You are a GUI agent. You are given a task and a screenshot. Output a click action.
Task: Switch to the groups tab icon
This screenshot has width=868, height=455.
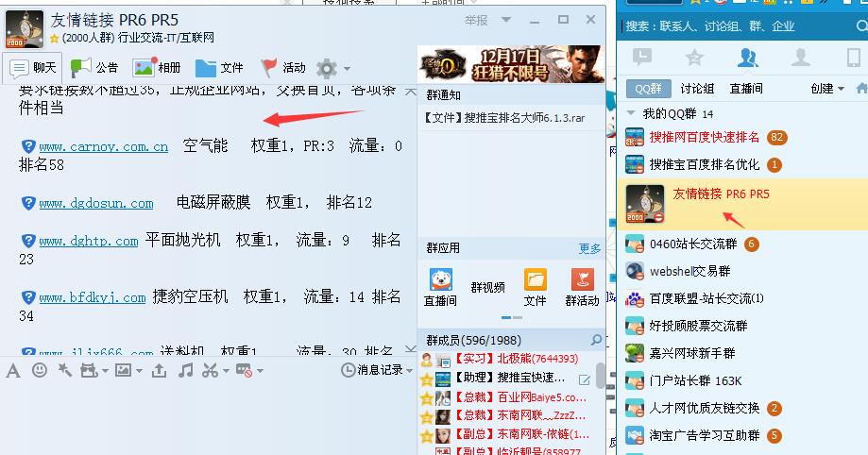click(x=747, y=57)
